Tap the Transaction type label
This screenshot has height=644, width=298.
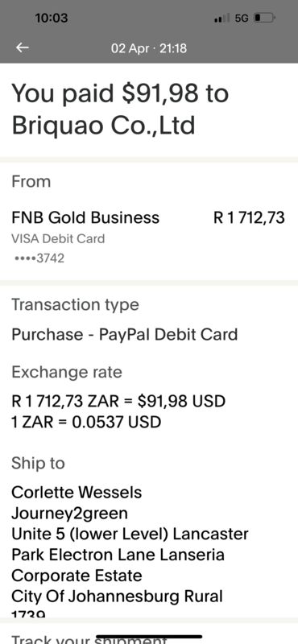(x=75, y=305)
